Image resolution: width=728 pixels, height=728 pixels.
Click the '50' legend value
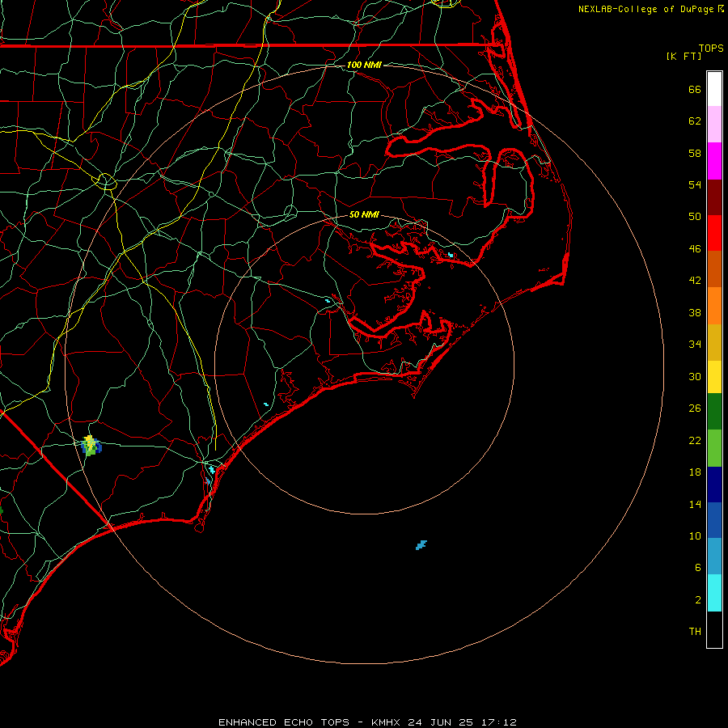pyautogui.click(x=695, y=217)
